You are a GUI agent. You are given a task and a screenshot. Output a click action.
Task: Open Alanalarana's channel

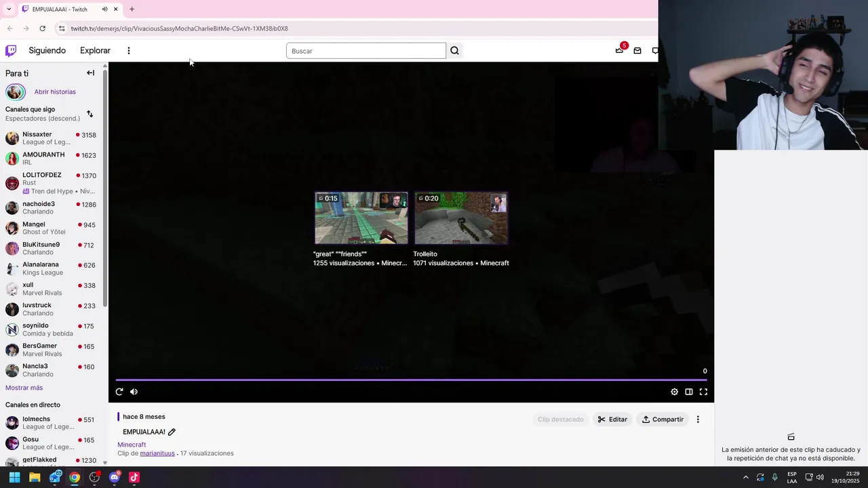pos(51,268)
